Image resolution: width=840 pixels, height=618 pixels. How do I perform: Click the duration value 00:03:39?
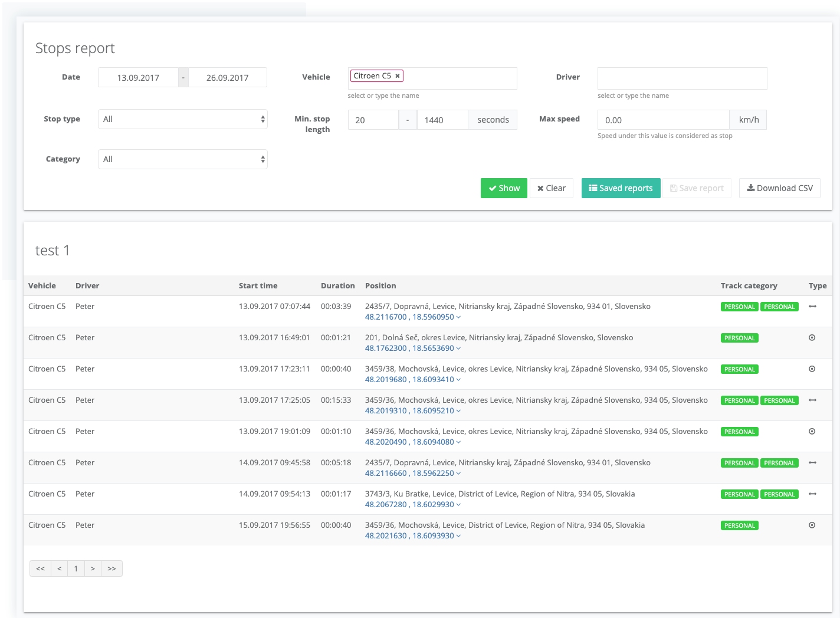[x=336, y=307]
